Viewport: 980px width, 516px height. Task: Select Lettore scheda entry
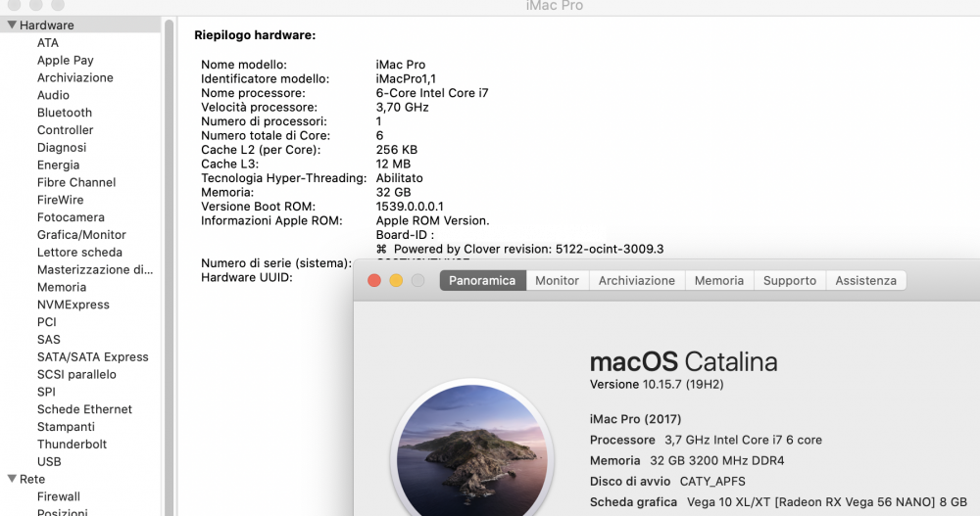click(79, 253)
